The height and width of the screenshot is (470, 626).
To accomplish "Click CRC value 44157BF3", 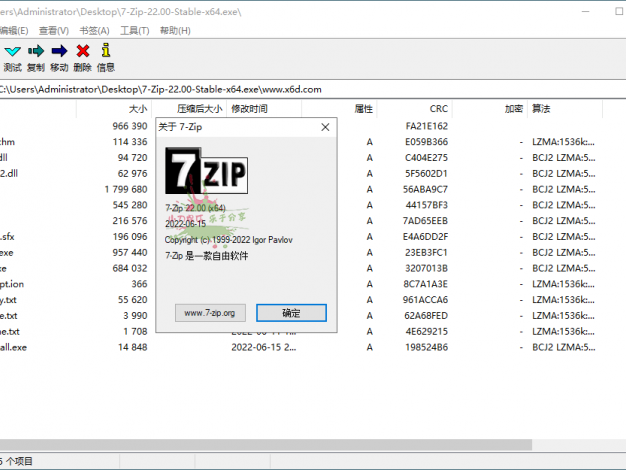I will point(427,205).
